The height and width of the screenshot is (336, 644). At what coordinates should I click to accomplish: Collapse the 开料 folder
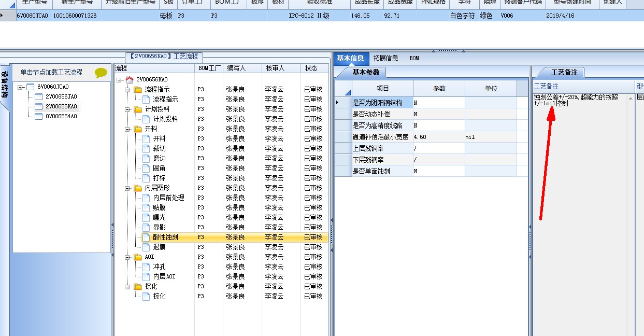click(x=127, y=129)
